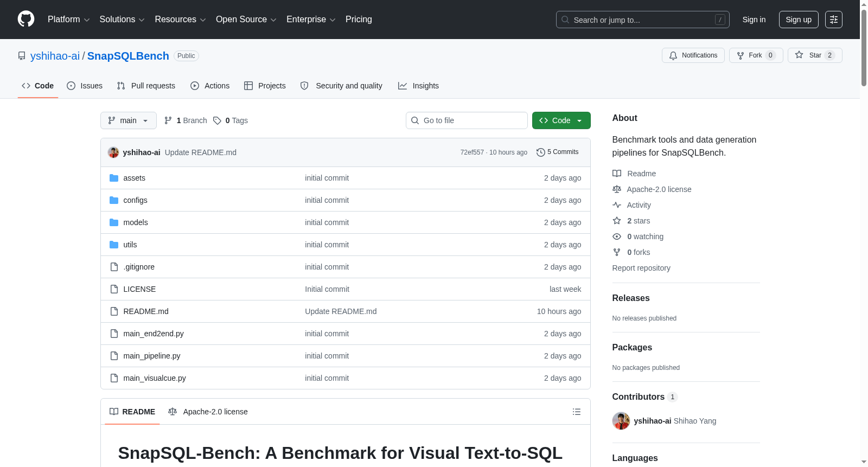This screenshot has height=467, width=868.
Task: Click the Go to file input
Action: click(x=467, y=120)
